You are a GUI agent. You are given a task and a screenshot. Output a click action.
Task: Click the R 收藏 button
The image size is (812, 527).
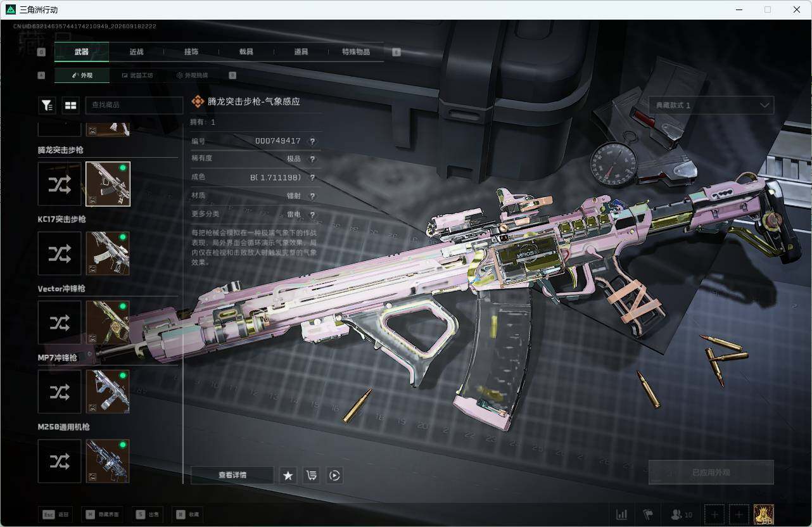point(188,514)
